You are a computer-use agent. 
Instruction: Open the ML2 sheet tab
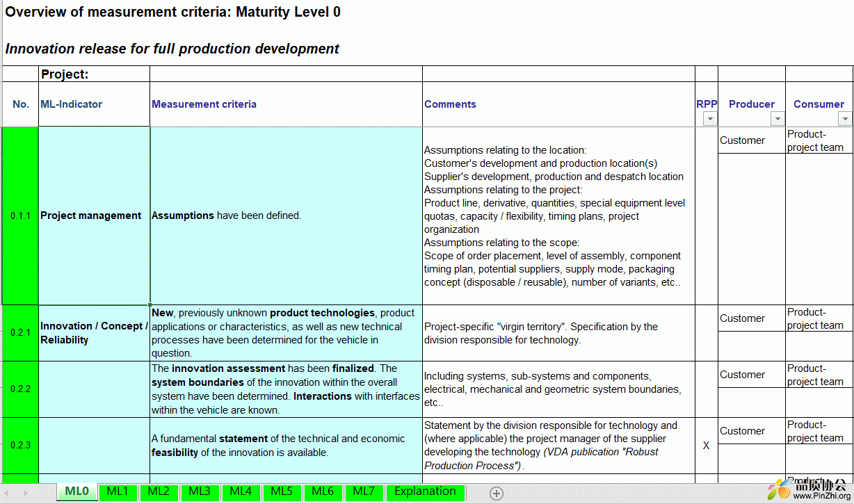(x=159, y=491)
